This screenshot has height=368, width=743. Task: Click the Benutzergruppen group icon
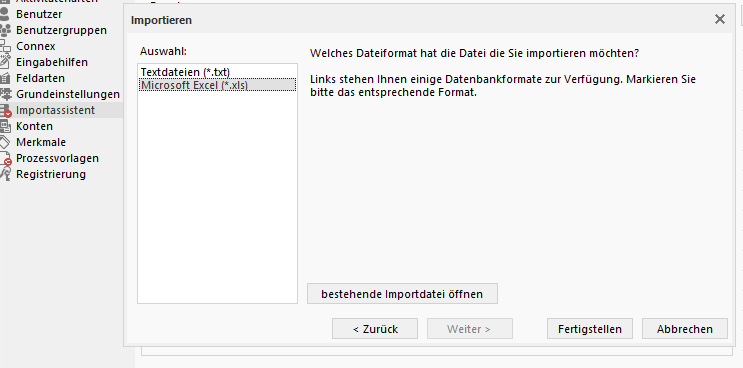5,30
